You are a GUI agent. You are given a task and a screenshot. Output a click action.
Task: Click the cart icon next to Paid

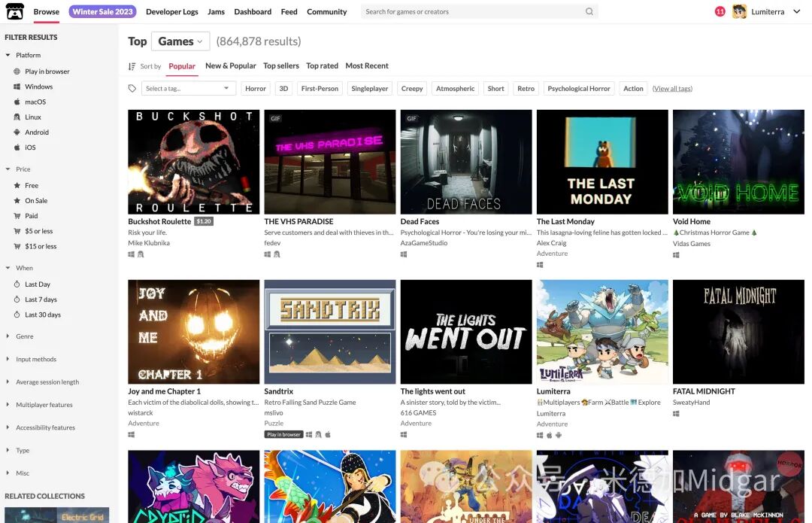pyautogui.click(x=17, y=216)
